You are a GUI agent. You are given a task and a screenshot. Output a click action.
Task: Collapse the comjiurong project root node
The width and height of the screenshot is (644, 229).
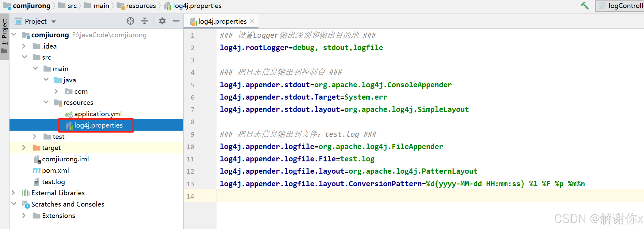click(x=14, y=34)
